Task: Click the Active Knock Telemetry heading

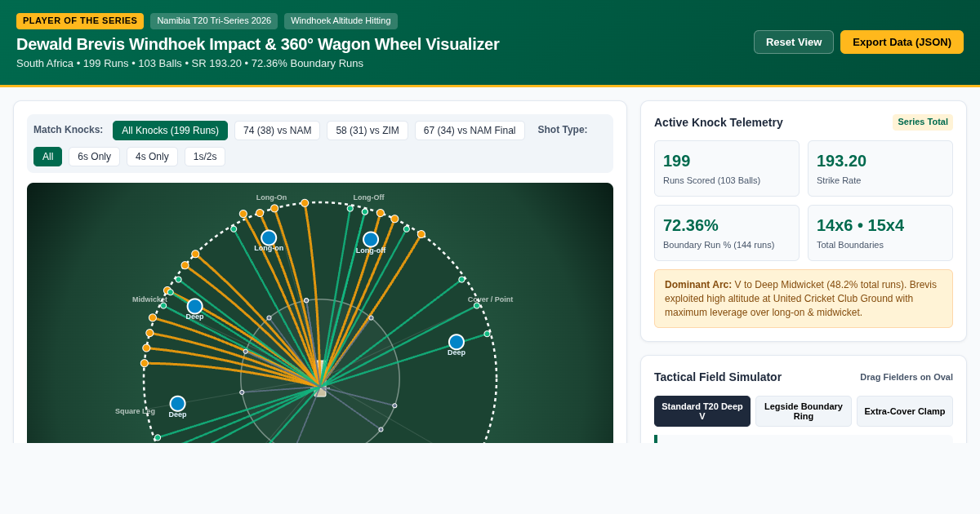Action: (x=719, y=122)
